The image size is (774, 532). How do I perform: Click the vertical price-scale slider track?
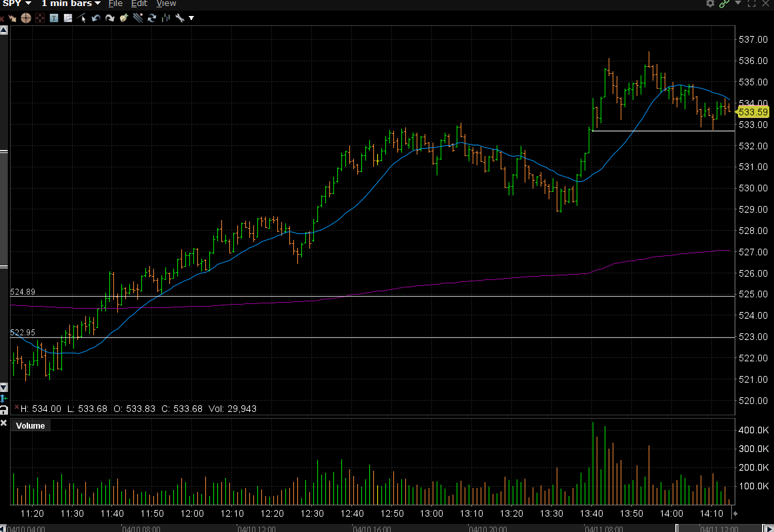coord(3,209)
